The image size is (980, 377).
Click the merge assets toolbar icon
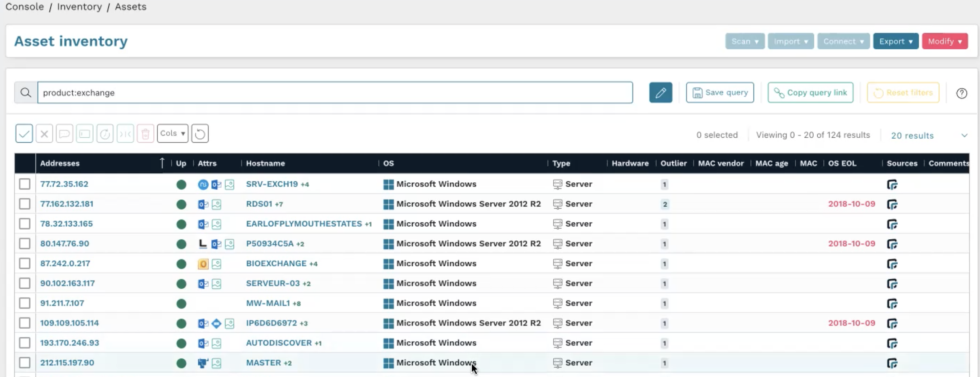126,133
